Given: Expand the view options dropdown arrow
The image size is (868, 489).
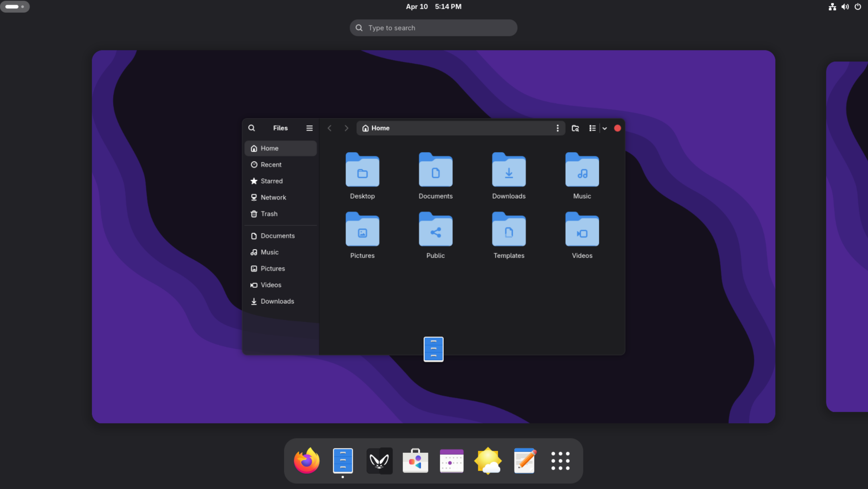Looking at the screenshot, I should pyautogui.click(x=604, y=128).
